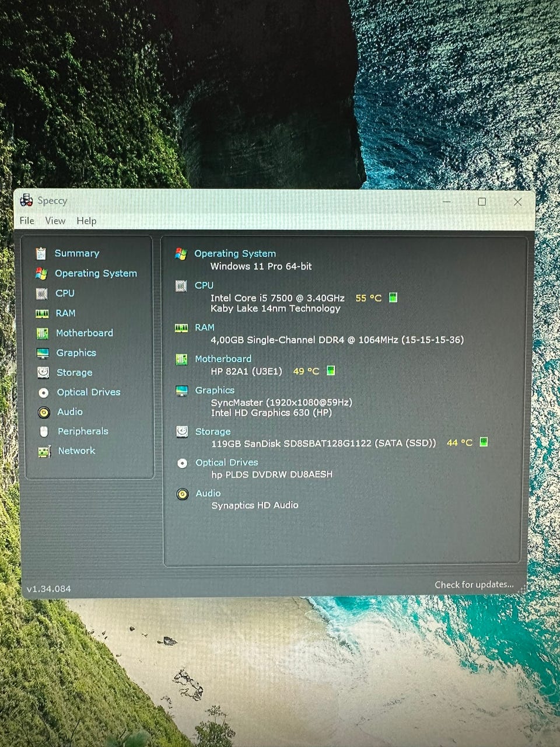The image size is (560, 747).
Task: Click the Peripherals mouse icon in sidebar
Action: (44, 432)
